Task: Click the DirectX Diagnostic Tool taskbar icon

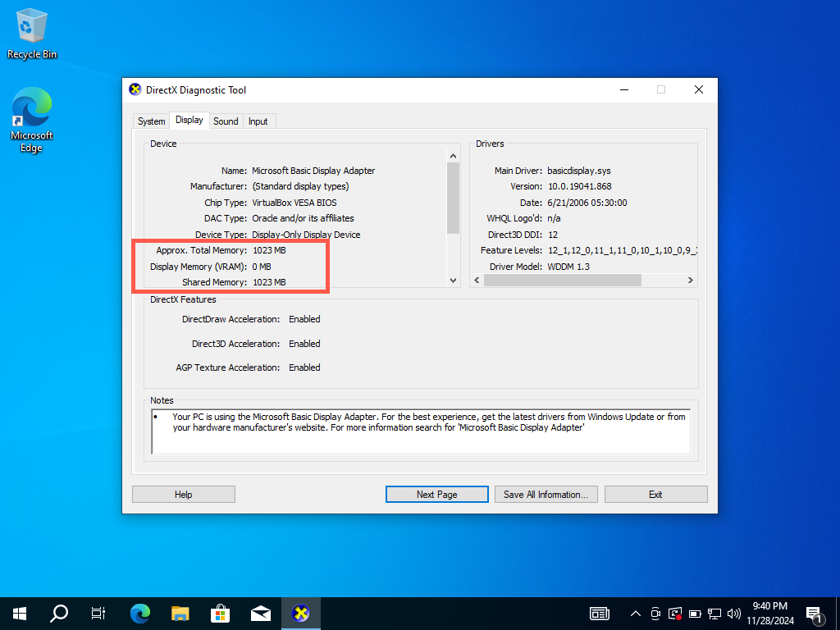Action: click(x=301, y=613)
